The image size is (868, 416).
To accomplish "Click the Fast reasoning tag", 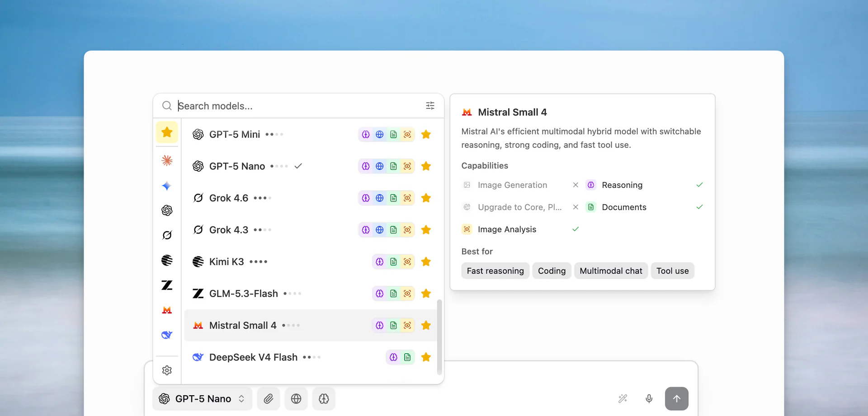I will tap(495, 271).
